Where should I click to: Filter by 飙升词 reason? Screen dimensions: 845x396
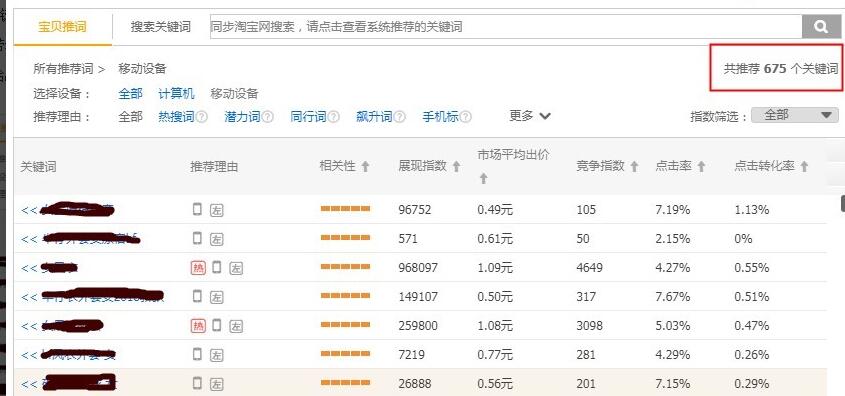(375, 116)
